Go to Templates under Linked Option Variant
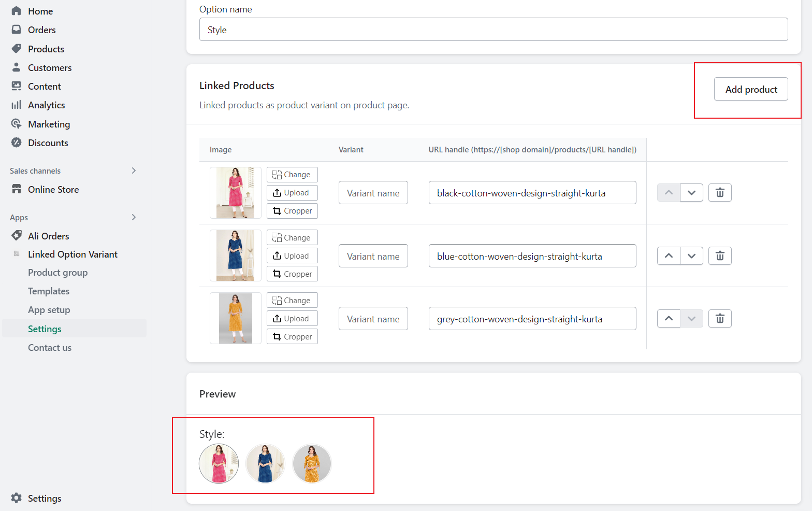The image size is (812, 511). point(49,291)
